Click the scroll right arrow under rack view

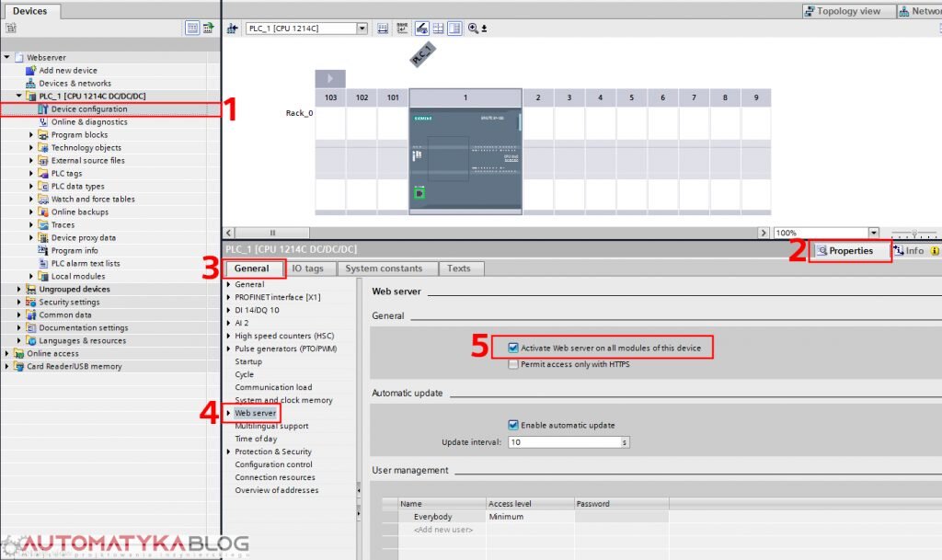pyautogui.click(x=763, y=233)
